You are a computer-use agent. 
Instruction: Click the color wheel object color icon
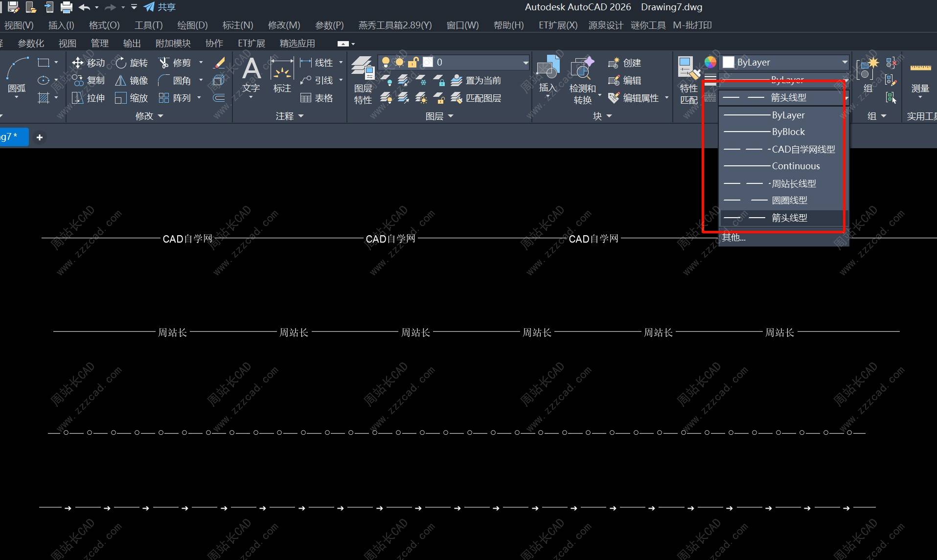(x=710, y=62)
